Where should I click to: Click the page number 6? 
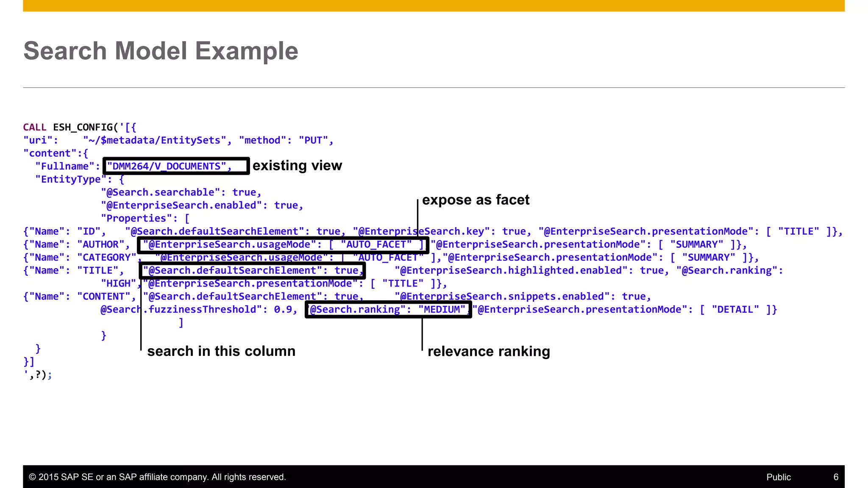[x=836, y=477]
